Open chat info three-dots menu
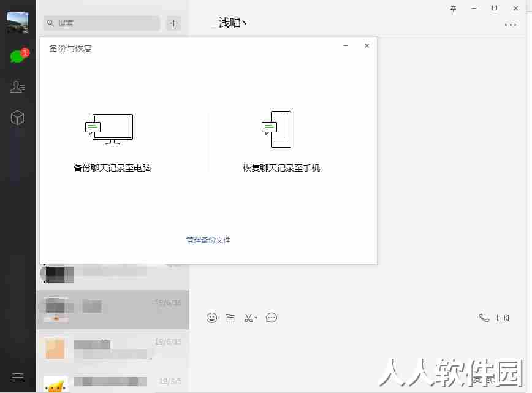Viewport: 532px width, 393px height. point(511,25)
